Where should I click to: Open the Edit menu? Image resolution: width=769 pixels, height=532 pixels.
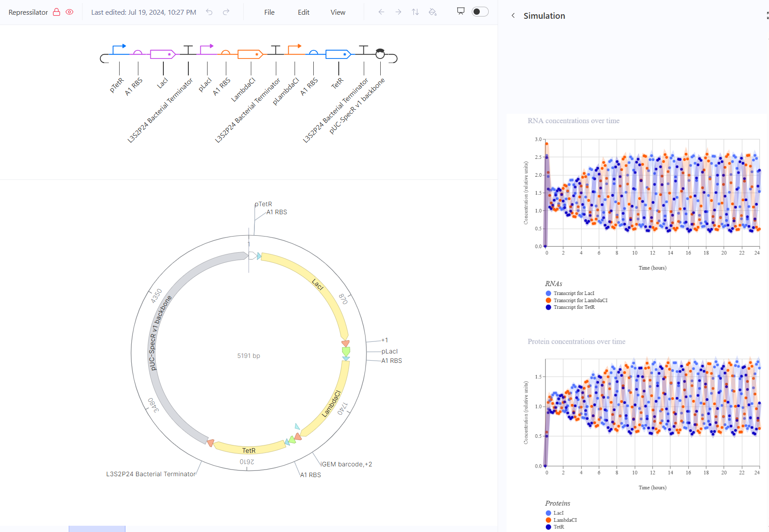coord(303,12)
